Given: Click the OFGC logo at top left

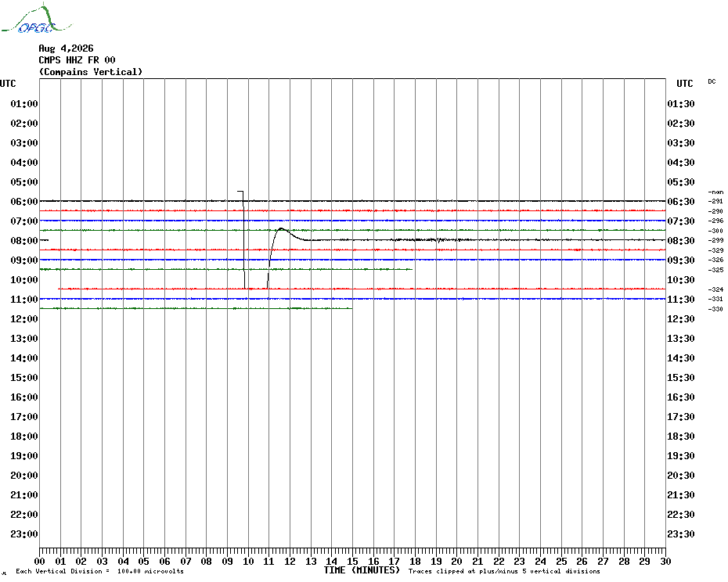Looking at the screenshot, I should coord(36,19).
